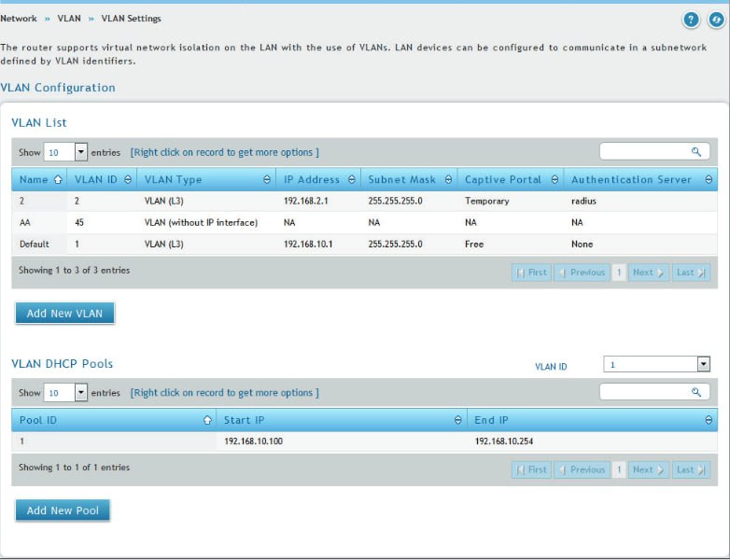Viewport: 730px width, 560px height.
Task: Go to VLAN breadcrumb
Action: pos(69,19)
